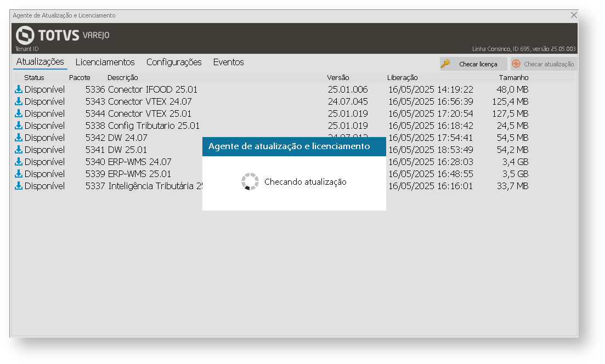The height and width of the screenshot is (364, 605).
Task: Click size value 48,0 MB
Action: [512, 89]
